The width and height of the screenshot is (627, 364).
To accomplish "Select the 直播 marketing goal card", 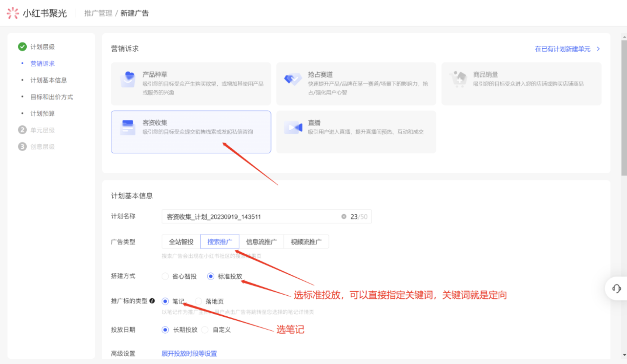I will pos(356,132).
